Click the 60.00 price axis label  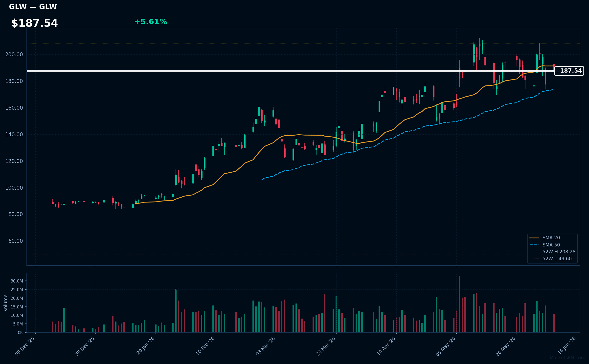pos(16,241)
